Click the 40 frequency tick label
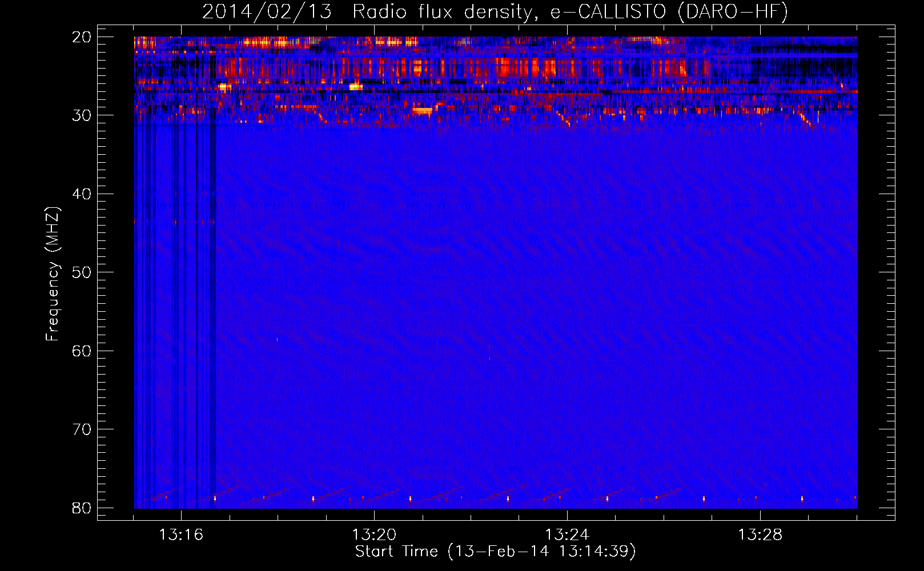This screenshot has height=571, width=924. click(82, 194)
